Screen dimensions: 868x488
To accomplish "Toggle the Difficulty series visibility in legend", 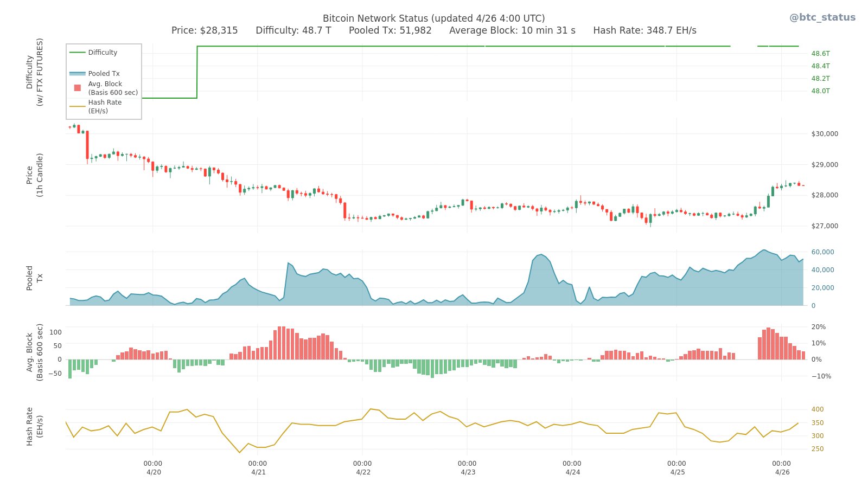I will [x=103, y=52].
